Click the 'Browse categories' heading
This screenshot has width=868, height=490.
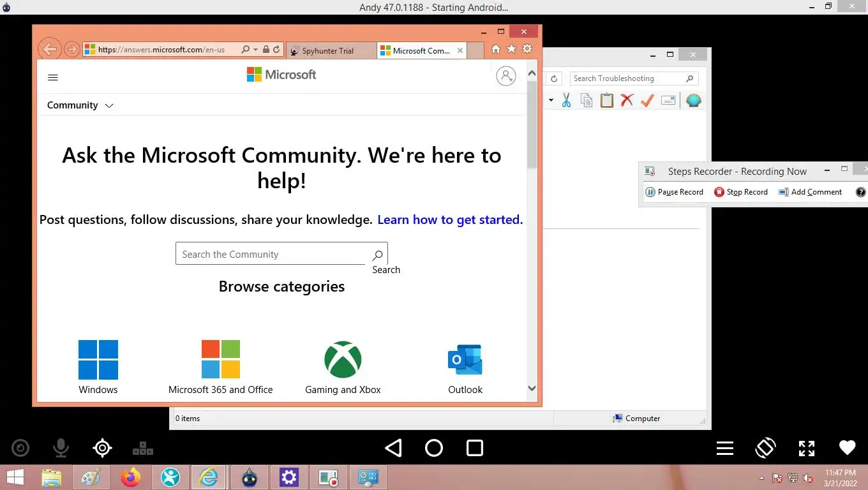[281, 286]
